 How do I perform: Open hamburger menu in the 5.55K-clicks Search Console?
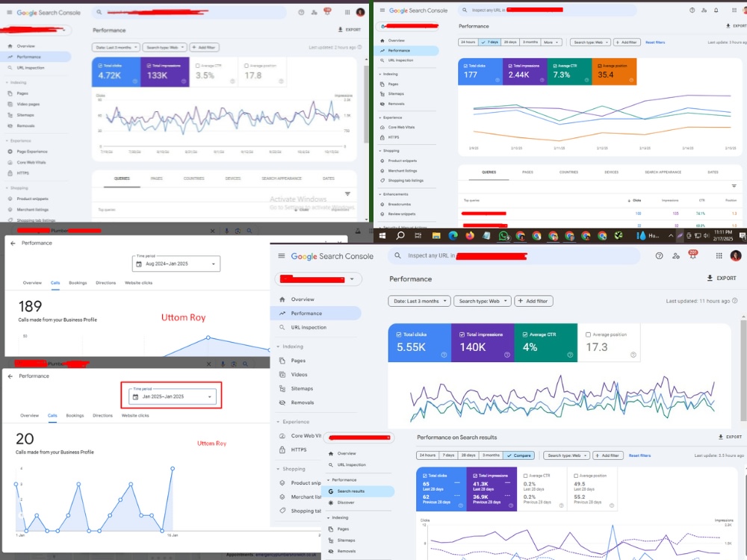pyautogui.click(x=282, y=256)
